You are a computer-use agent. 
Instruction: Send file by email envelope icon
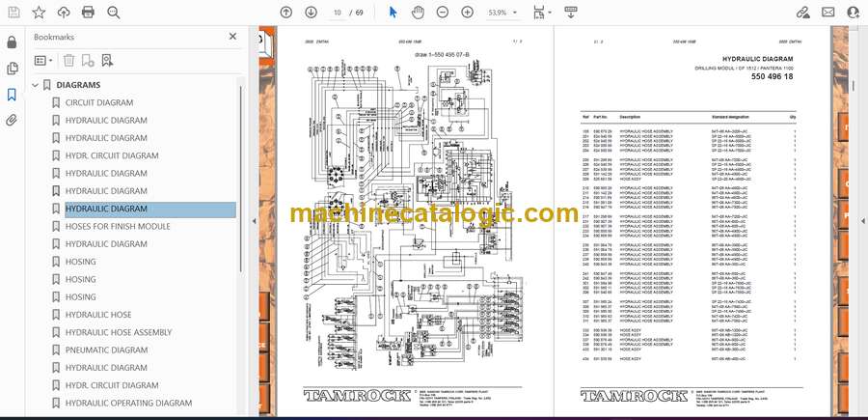click(x=828, y=13)
